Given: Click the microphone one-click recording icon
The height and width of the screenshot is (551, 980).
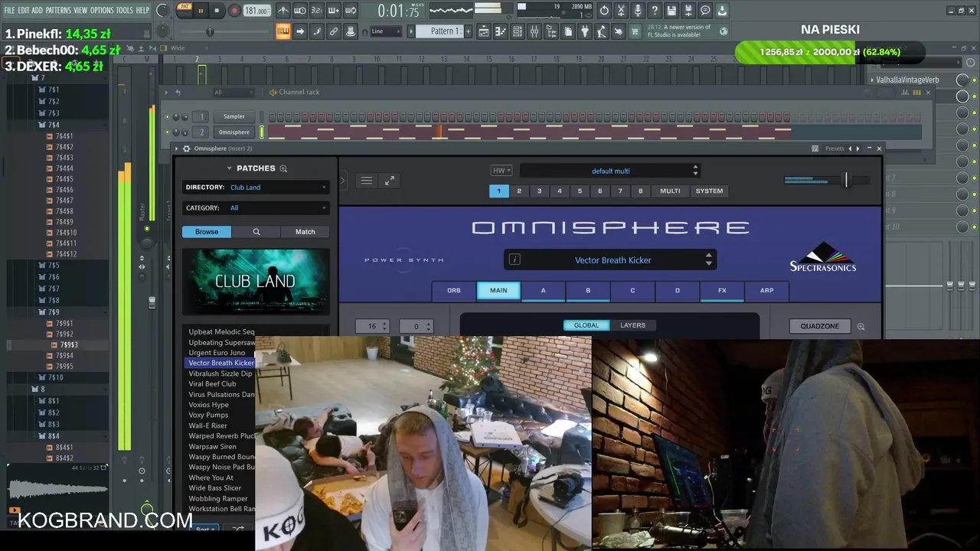Looking at the screenshot, I should pos(638,11).
